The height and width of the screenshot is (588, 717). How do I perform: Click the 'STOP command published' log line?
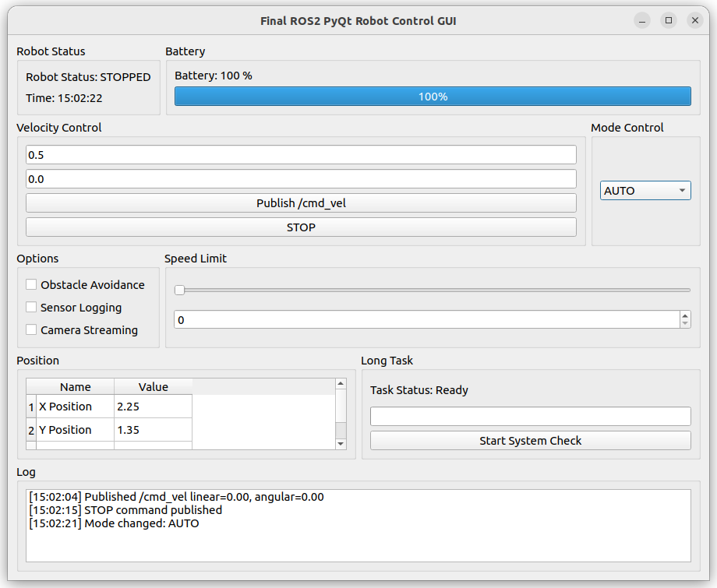point(125,510)
